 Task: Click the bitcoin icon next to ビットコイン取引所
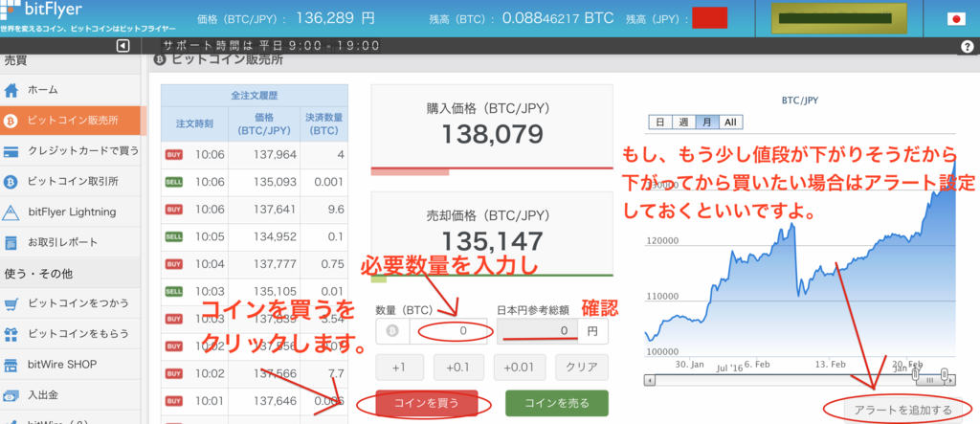tap(11, 182)
